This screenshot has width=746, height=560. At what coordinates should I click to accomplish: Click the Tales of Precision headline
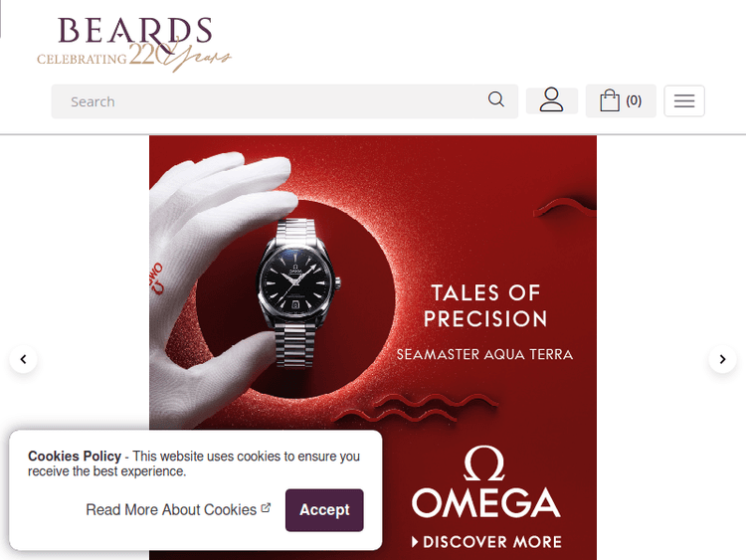tap(485, 306)
